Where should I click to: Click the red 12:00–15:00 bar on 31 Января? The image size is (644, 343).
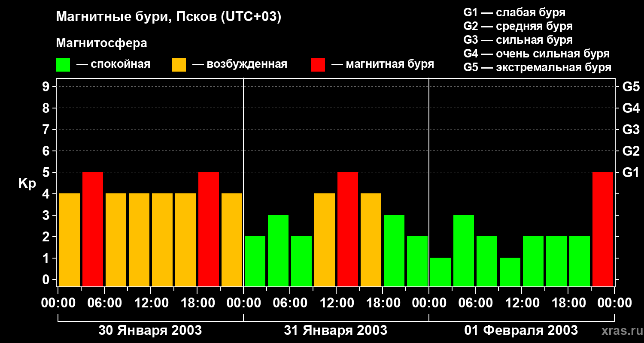coord(348,229)
